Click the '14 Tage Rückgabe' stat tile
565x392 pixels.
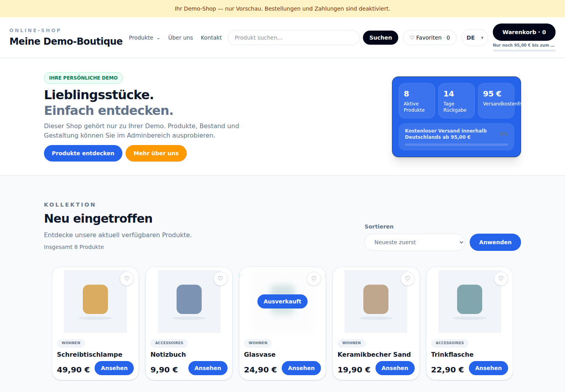tap(456, 101)
